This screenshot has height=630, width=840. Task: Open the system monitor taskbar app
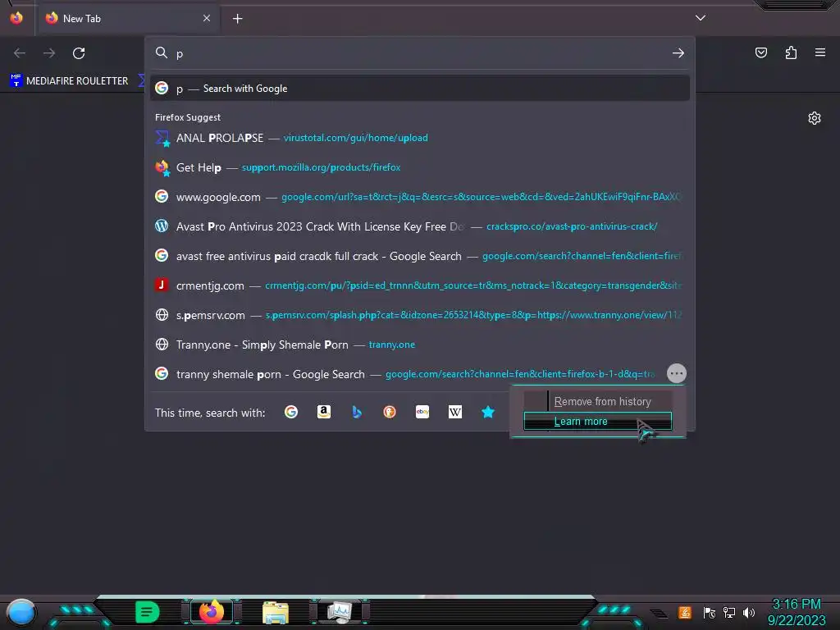[x=340, y=612]
